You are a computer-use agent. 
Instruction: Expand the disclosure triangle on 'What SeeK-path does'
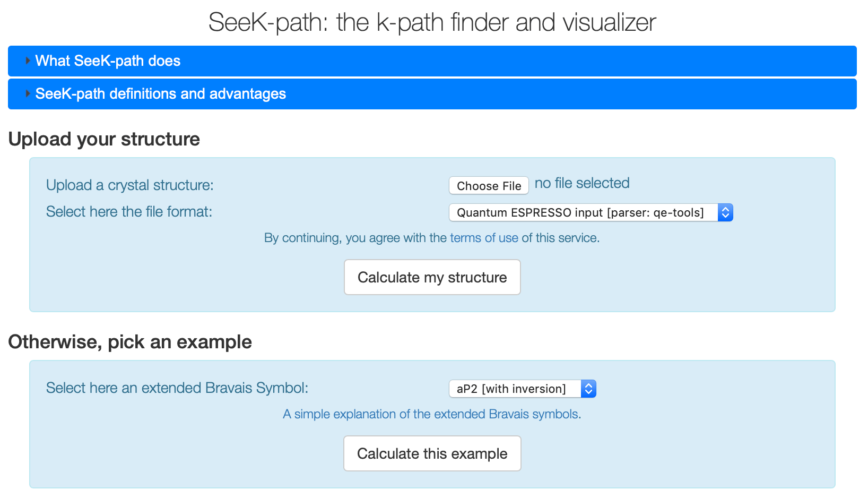tap(28, 61)
